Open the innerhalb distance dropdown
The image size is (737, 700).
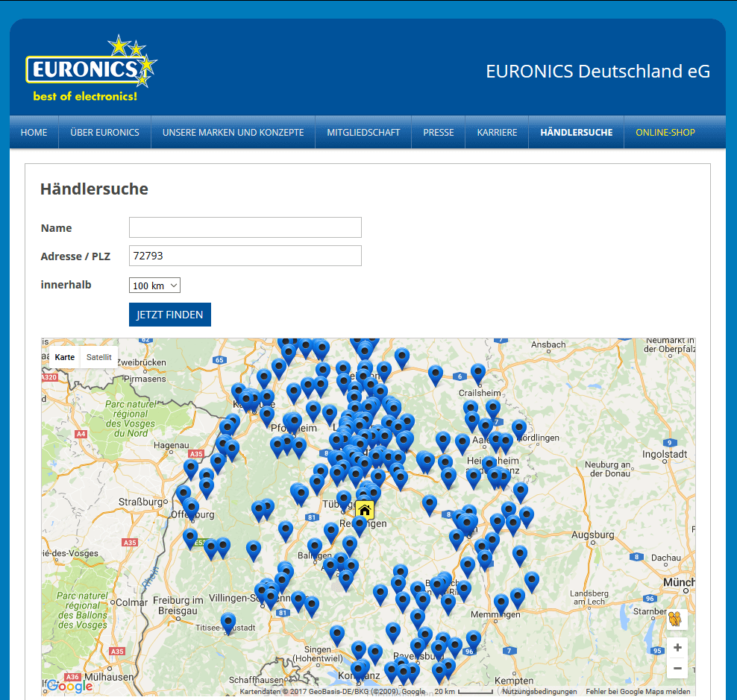[x=154, y=285]
